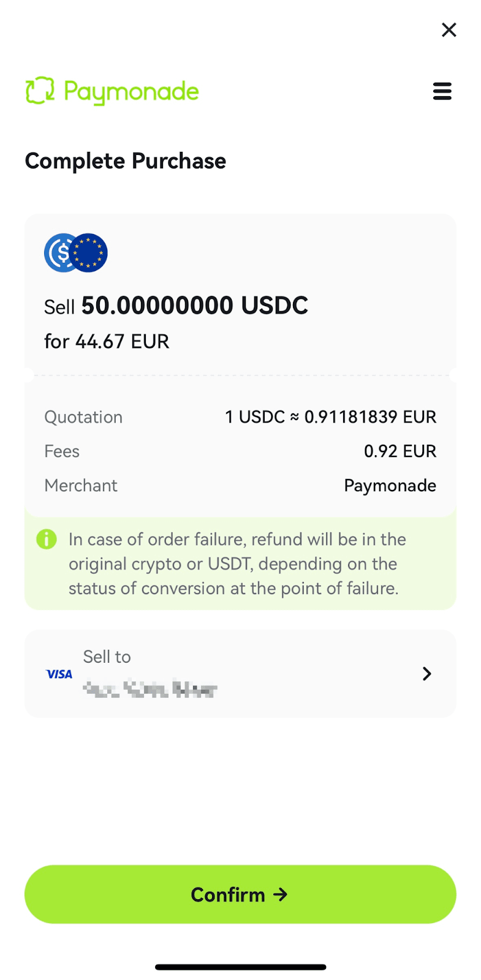Image resolution: width=481 pixels, height=980 pixels.
Task: Click the for 44.67 EUR amount
Action: click(107, 341)
